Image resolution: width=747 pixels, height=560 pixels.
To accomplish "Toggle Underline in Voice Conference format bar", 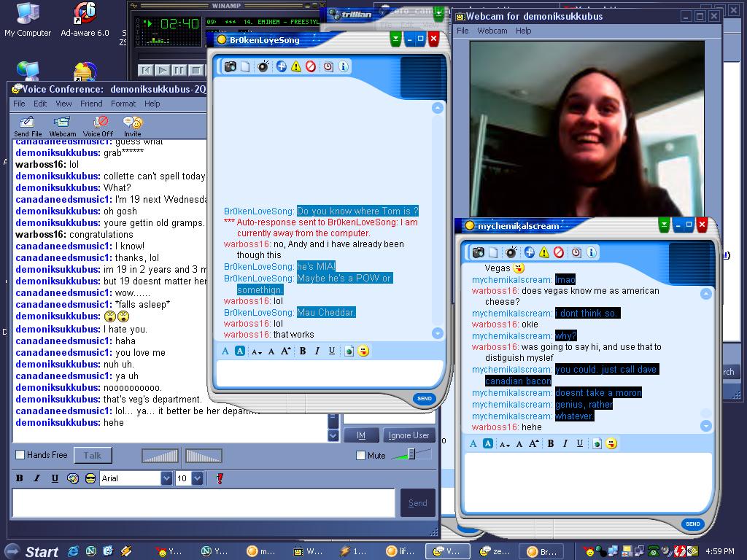I will click(55, 478).
